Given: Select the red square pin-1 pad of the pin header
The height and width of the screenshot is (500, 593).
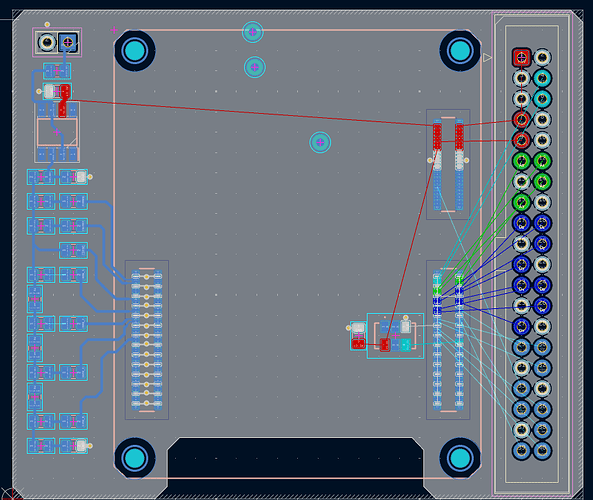Looking at the screenshot, I should pyautogui.click(x=522, y=57).
